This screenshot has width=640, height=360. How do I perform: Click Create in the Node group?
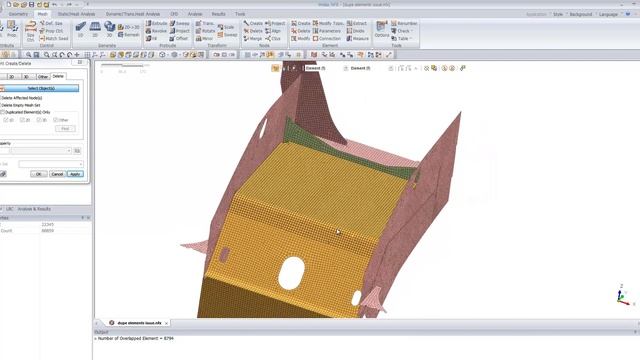[x=253, y=23]
